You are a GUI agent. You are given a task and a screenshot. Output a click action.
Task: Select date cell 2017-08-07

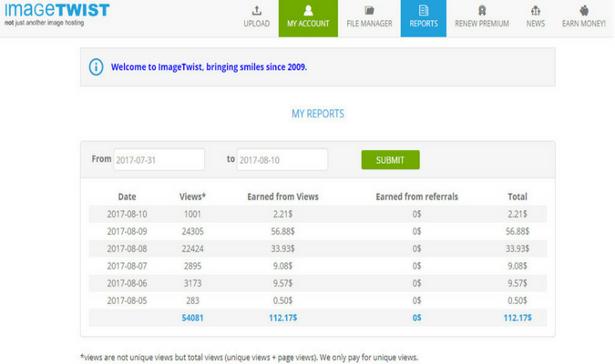click(127, 266)
